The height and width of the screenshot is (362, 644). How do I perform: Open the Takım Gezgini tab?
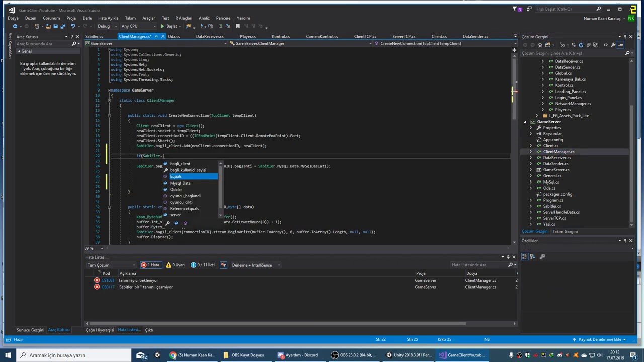click(x=565, y=231)
